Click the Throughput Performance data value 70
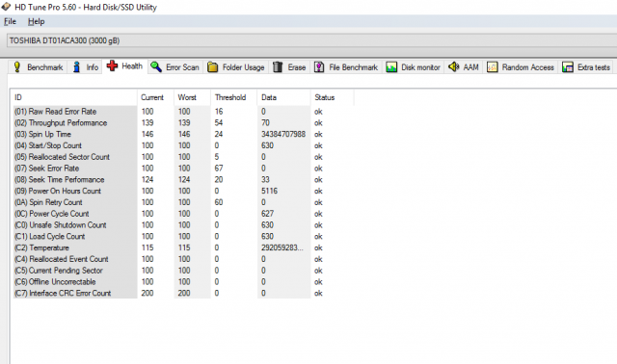Viewport: 617px width, 364px height. pyautogui.click(x=266, y=123)
